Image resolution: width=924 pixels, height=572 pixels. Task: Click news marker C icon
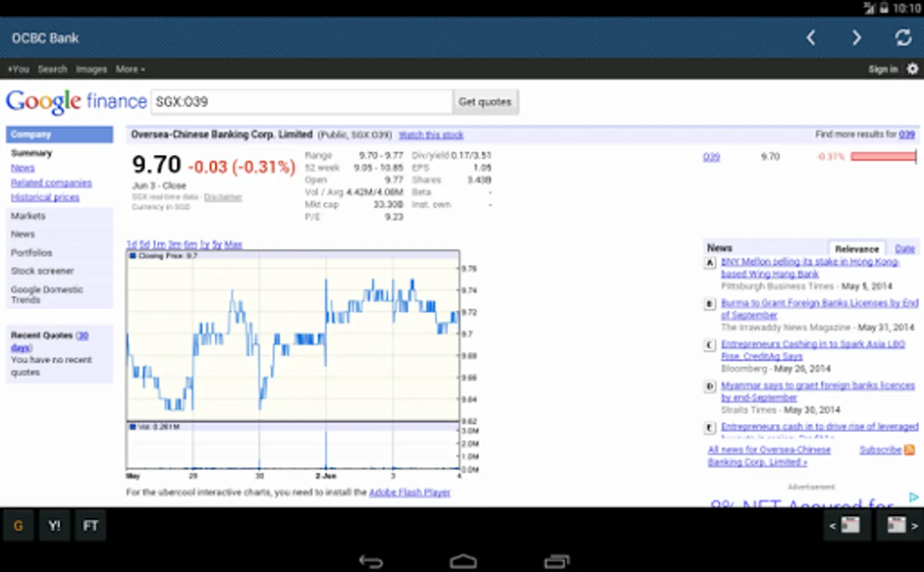tap(710, 345)
